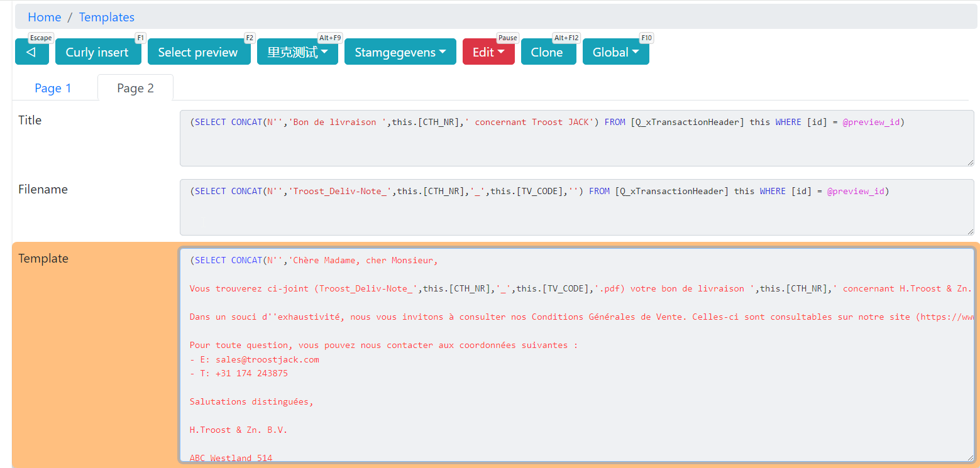Expand the Global dropdown
980x468 pixels.
click(x=615, y=52)
